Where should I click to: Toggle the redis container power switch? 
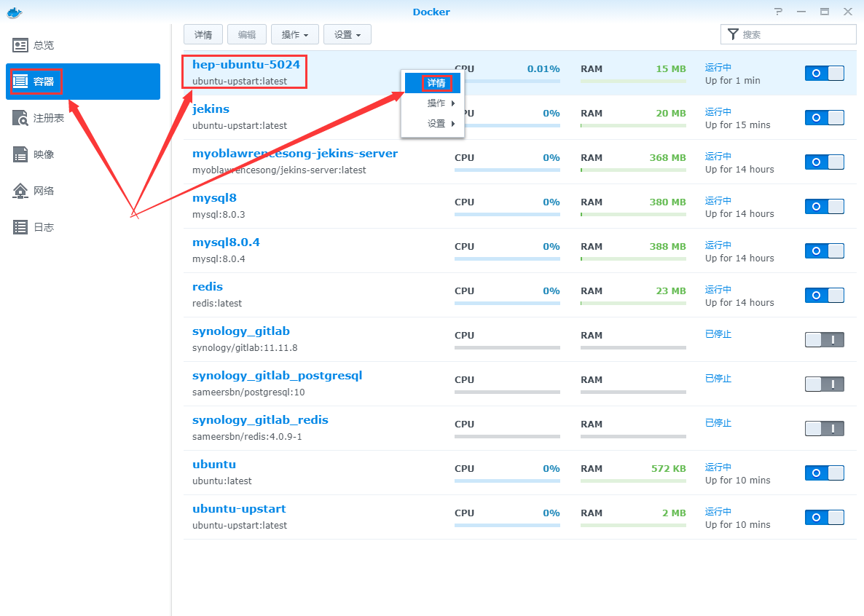coord(824,295)
